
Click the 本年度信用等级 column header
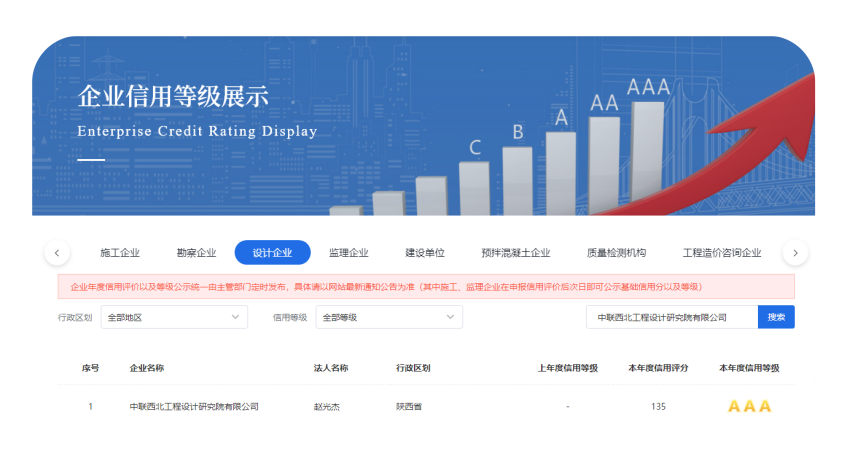point(749,368)
